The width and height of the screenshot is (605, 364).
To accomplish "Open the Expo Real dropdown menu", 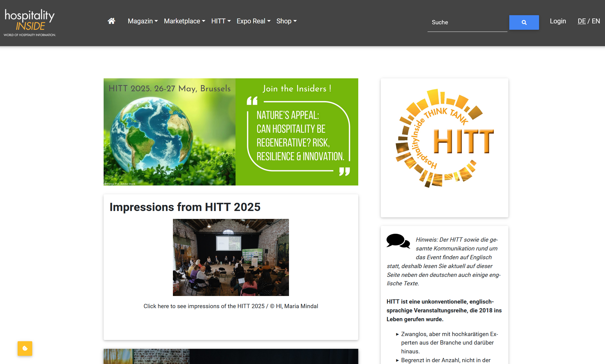I will (254, 21).
